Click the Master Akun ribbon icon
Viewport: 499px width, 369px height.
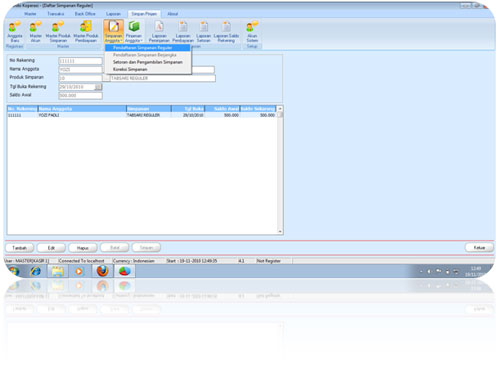(x=35, y=32)
